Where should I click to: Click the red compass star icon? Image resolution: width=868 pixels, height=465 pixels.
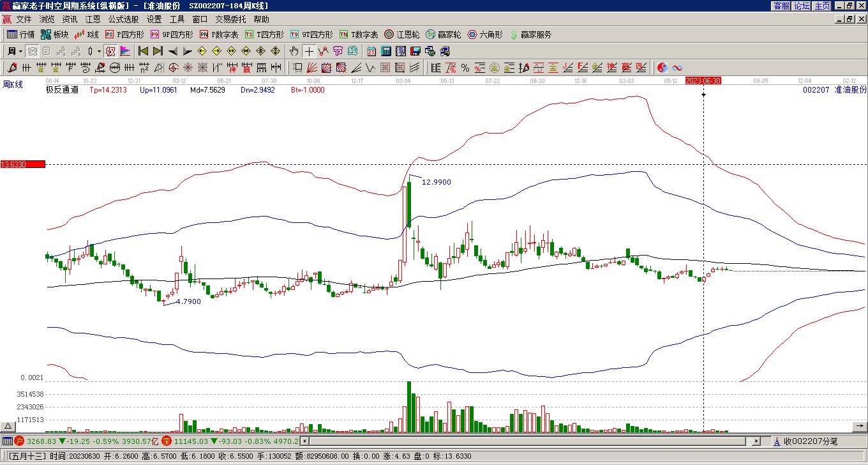click(x=188, y=68)
